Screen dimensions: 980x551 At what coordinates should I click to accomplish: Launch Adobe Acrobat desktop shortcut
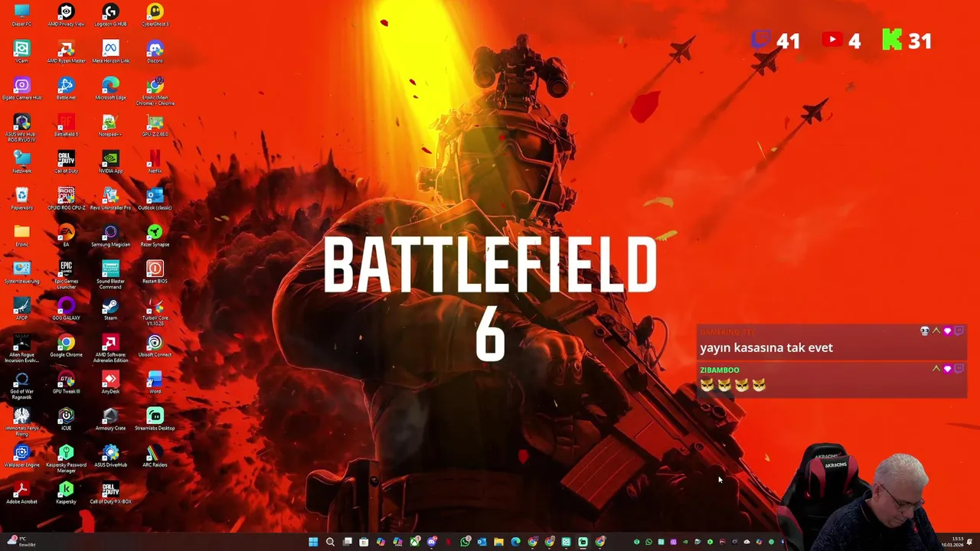pyautogui.click(x=21, y=492)
